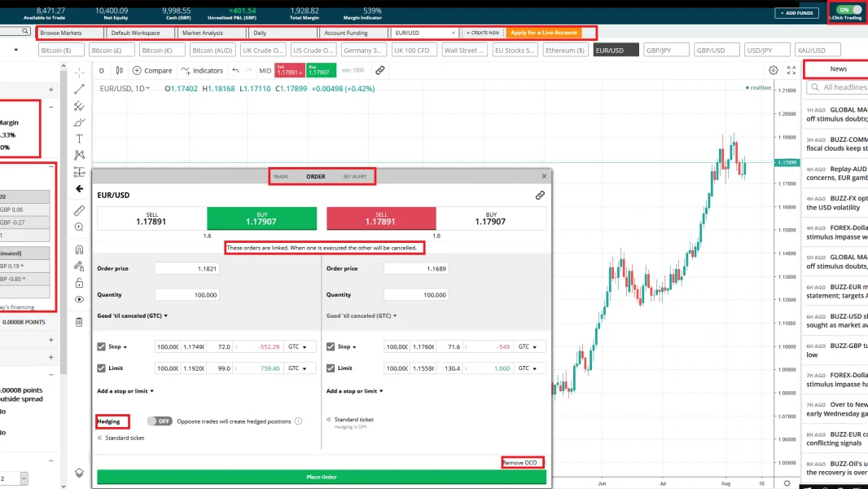This screenshot has height=489, width=868.
Task: Select the trend line drawing tool
Action: (x=79, y=89)
